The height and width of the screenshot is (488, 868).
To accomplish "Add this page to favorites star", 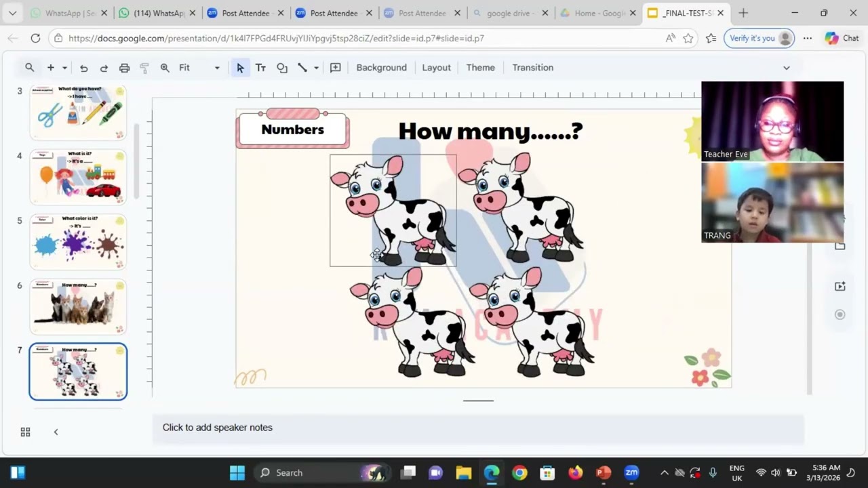I will pyautogui.click(x=688, y=38).
